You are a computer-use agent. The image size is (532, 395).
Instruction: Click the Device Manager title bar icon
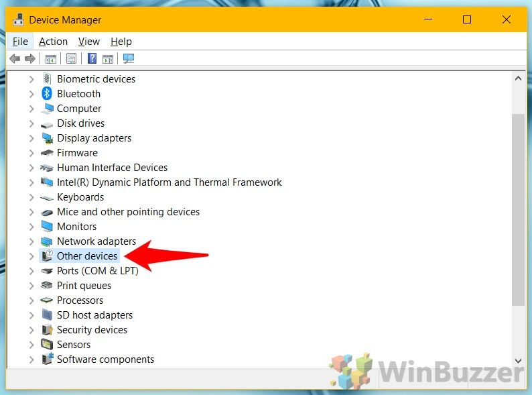pyautogui.click(x=19, y=19)
